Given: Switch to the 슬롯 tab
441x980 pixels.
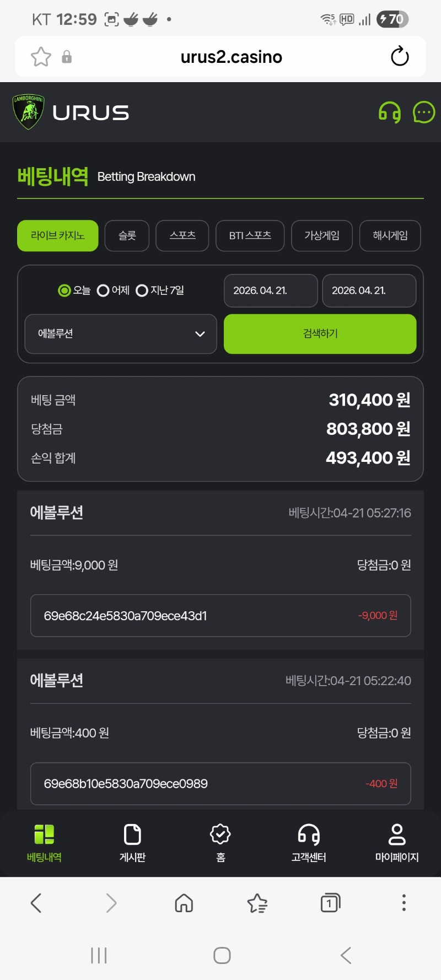Looking at the screenshot, I should (127, 236).
